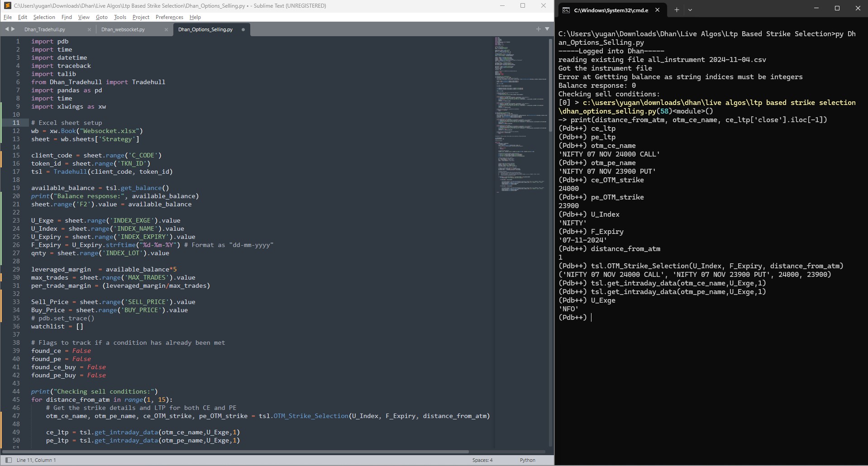Image resolution: width=868 pixels, height=466 pixels.
Task: Click the cmd.exe icon on the terminal tab
Action: [565, 10]
